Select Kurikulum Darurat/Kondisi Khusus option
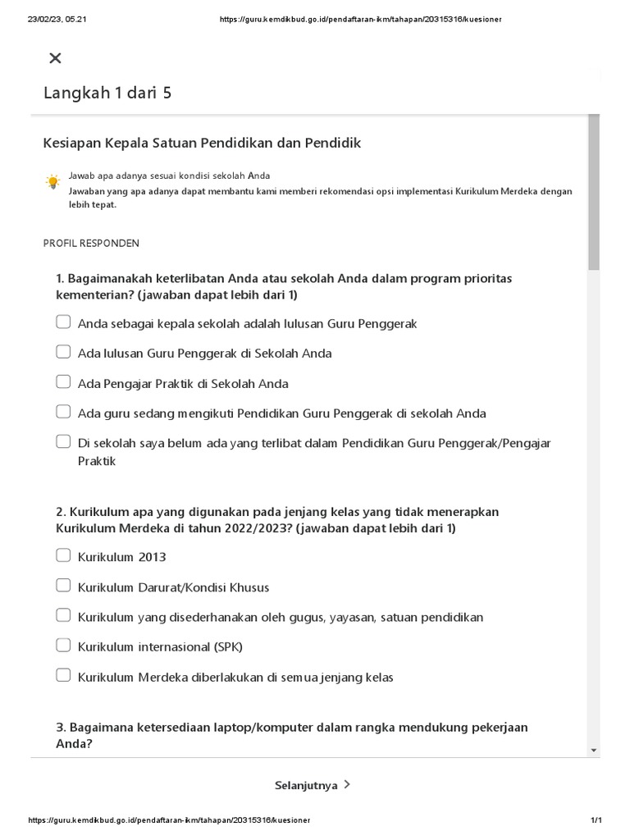This screenshot has height=840, width=630. (63, 587)
